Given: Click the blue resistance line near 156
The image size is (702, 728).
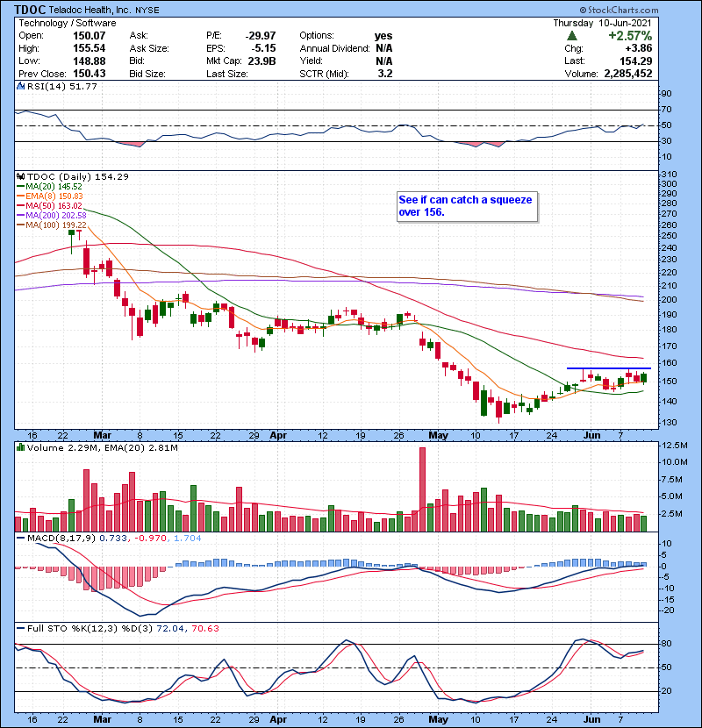Looking at the screenshot, I should pyautogui.click(x=609, y=368).
